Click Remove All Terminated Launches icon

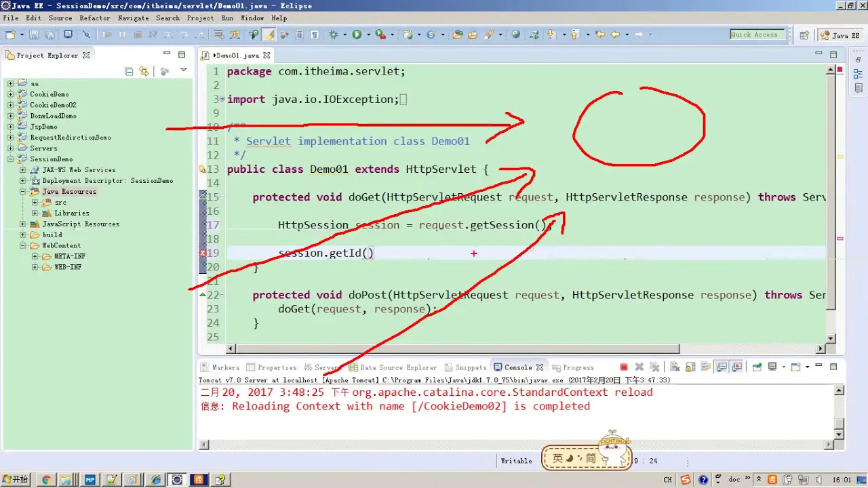click(x=654, y=367)
